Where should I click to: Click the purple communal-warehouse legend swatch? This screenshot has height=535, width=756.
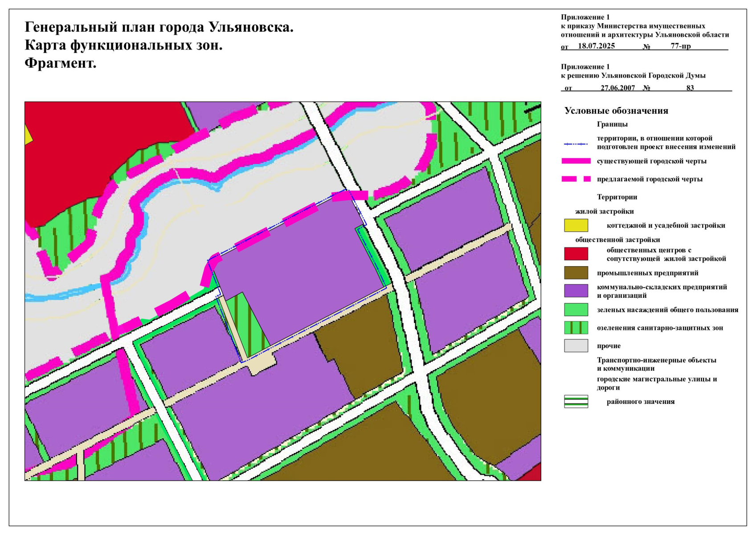576,291
